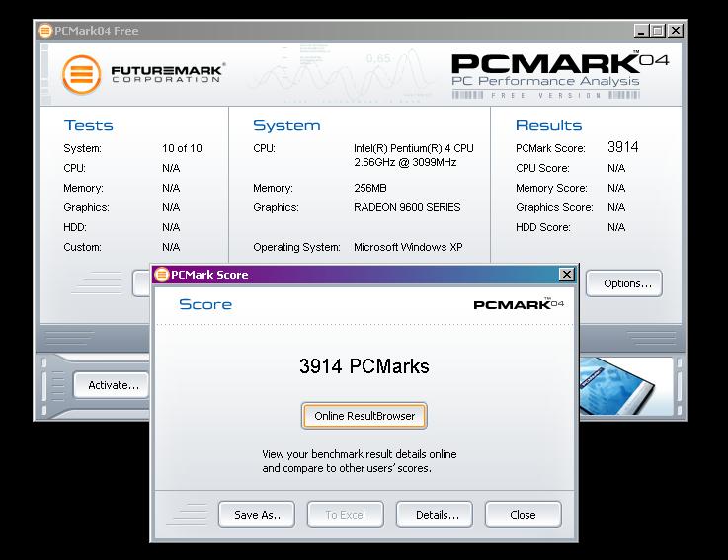
Task: Click the "Microsoft Windows XP" text
Action: (x=408, y=247)
